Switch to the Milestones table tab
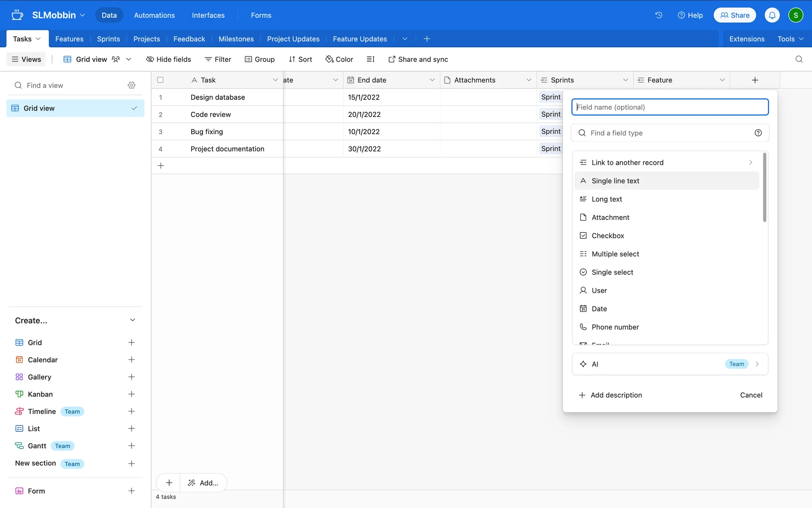812x508 pixels. (236, 39)
